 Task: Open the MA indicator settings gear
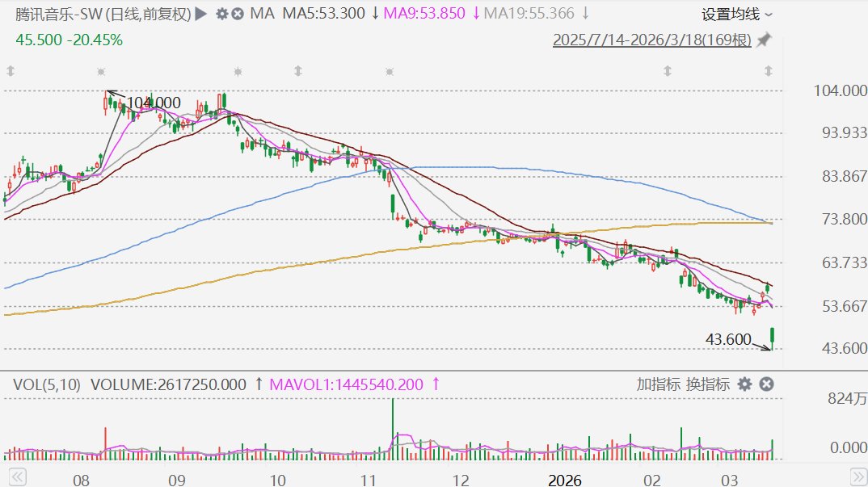click(x=222, y=14)
